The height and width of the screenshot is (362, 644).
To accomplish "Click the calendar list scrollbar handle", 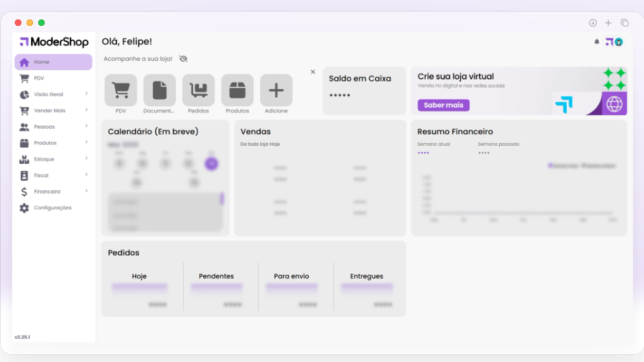I will pyautogui.click(x=222, y=199).
